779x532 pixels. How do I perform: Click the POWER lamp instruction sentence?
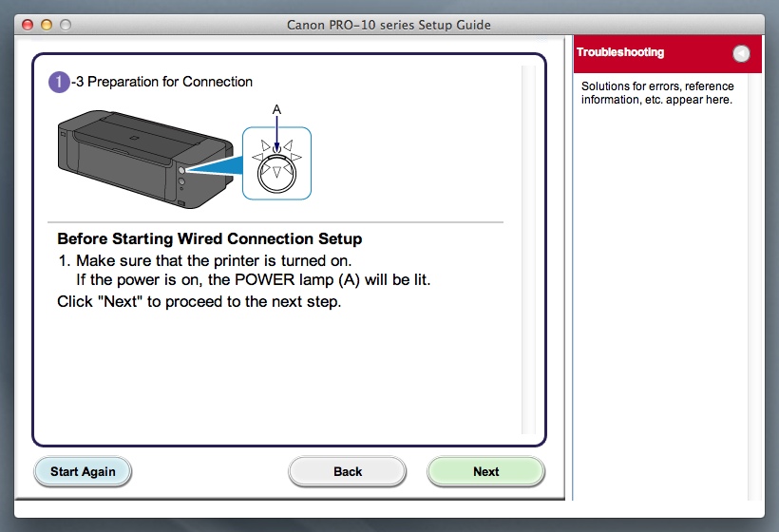(x=253, y=280)
